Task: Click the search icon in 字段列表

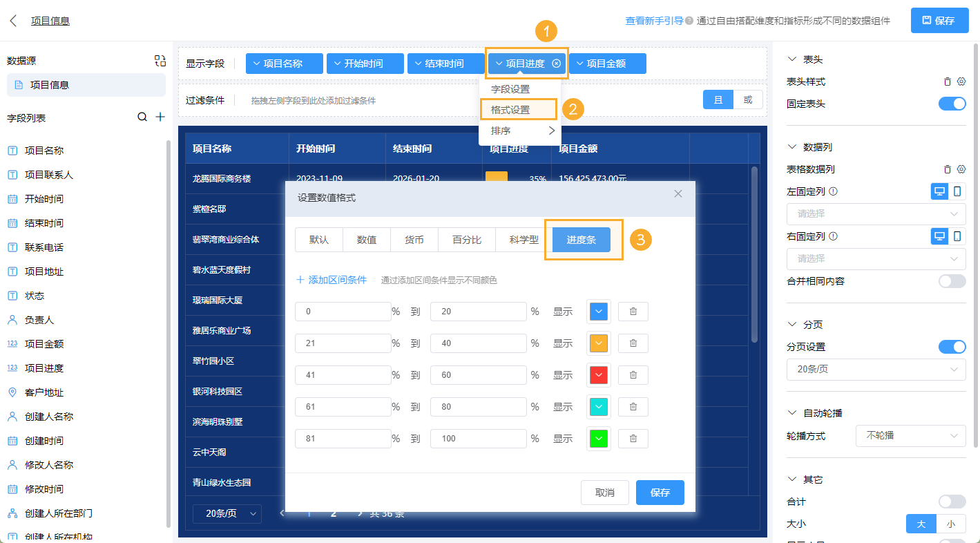Action: 143,117
